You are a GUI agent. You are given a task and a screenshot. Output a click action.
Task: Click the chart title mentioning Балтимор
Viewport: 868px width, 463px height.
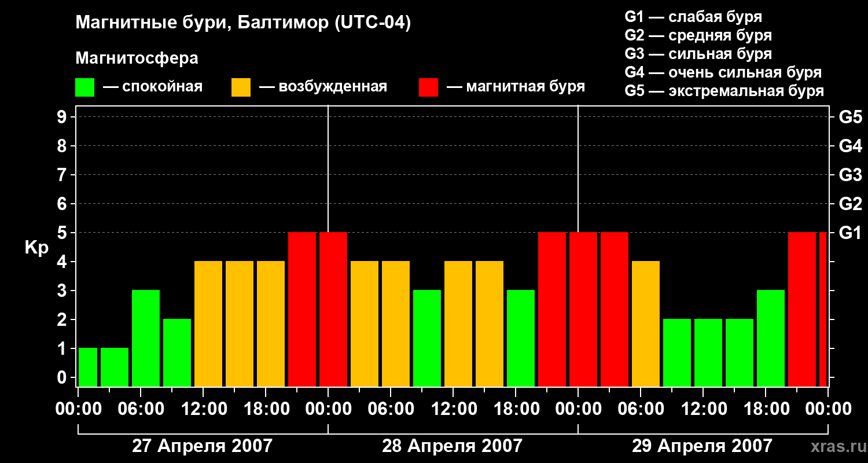pos(243,23)
